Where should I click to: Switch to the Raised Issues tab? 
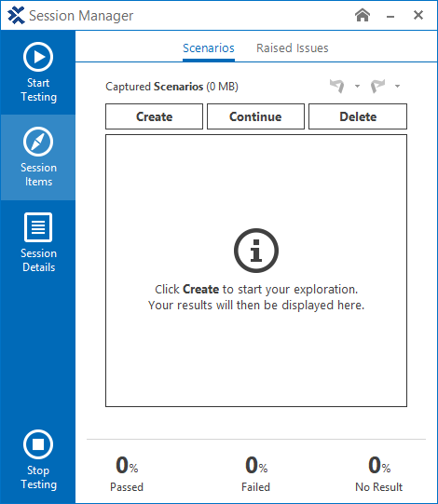tap(293, 48)
